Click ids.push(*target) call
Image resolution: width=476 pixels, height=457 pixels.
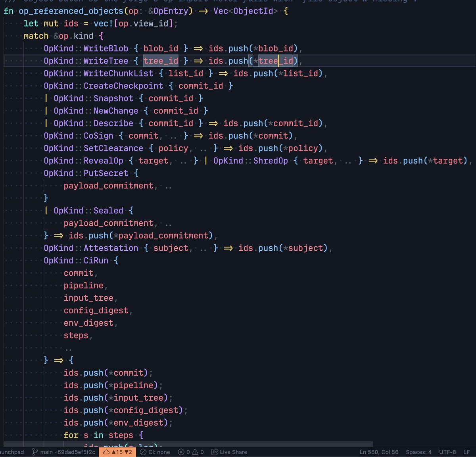[x=426, y=161]
